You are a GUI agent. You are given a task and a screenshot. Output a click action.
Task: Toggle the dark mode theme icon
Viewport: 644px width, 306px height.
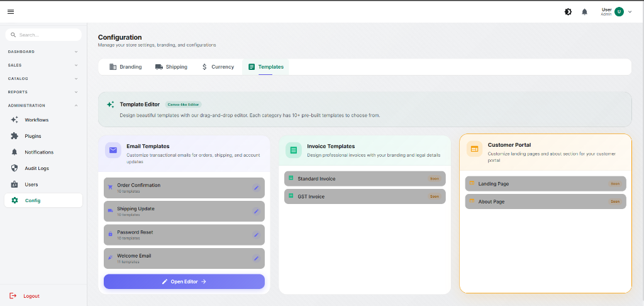coord(568,12)
